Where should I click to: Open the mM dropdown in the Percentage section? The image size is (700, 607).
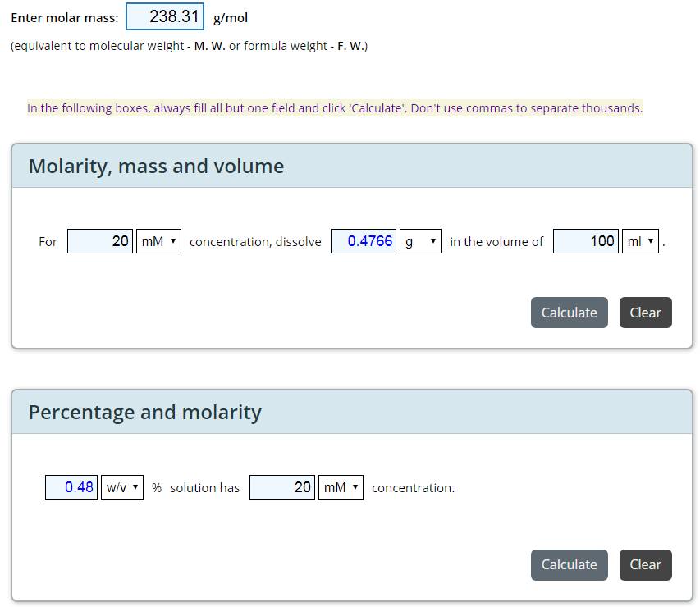[x=341, y=487]
